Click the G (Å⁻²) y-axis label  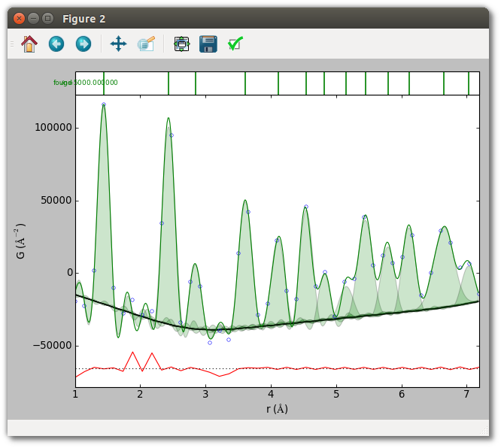point(20,241)
